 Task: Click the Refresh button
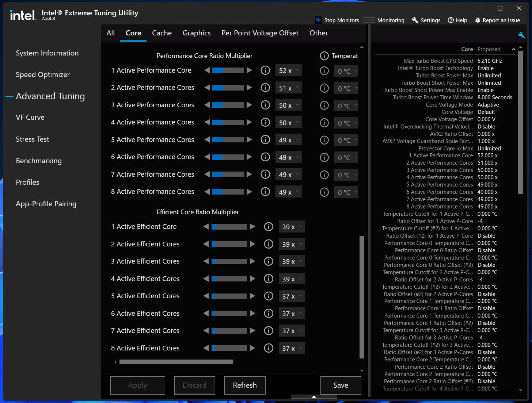(245, 385)
